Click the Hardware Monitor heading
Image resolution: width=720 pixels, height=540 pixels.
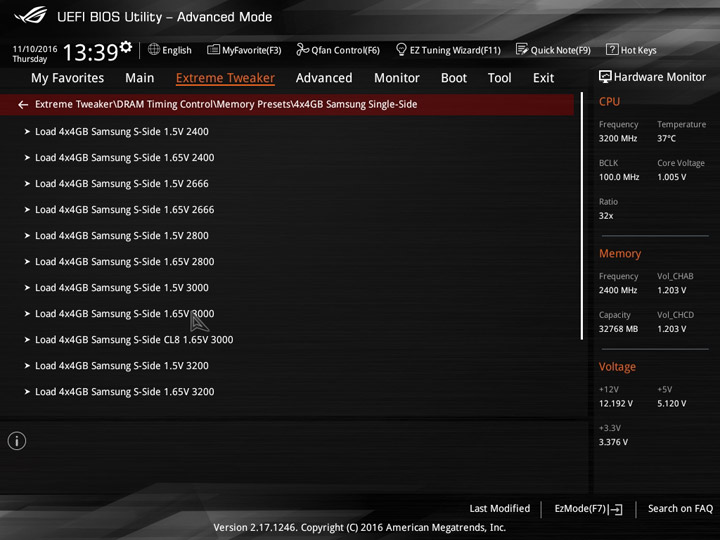tap(659, 77)
